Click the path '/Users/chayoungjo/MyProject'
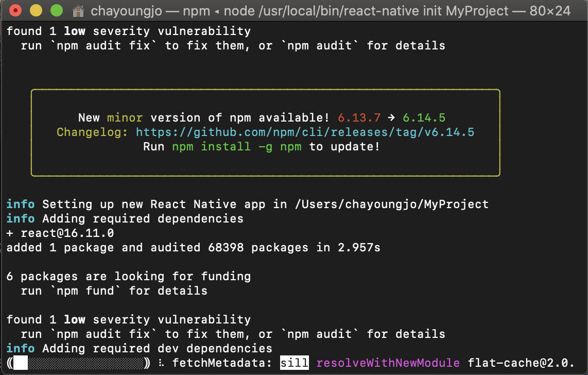Viewport: 588px width, 375px height. pyautogui.click(x=391, y=204)
